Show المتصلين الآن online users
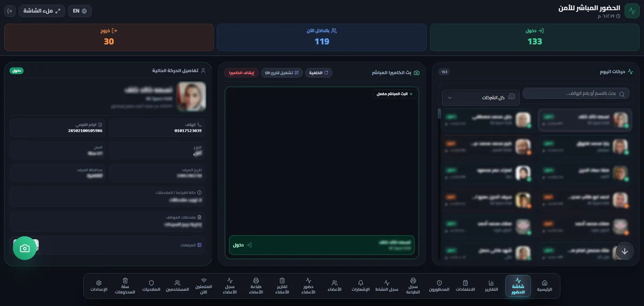Viewport: 644px width, 306px height. [x=203, y=286]
